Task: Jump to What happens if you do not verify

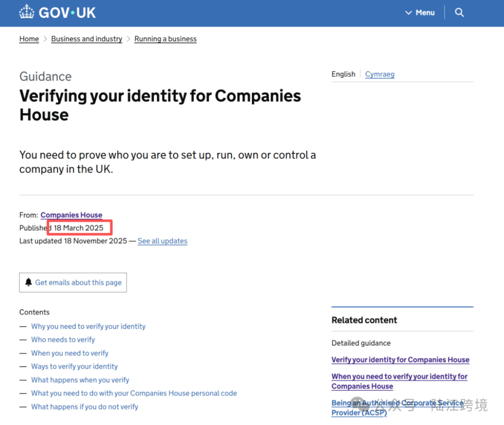Action: tap(84, 407)
